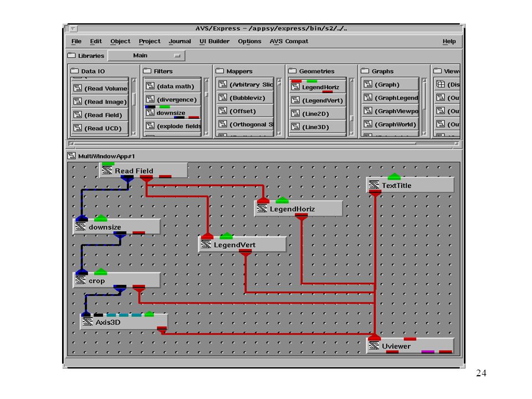Image resolution: width=532 pixels, height=399 pixels.
Task: Click the Bubbleviz module icon
Action: coord(223,98)
